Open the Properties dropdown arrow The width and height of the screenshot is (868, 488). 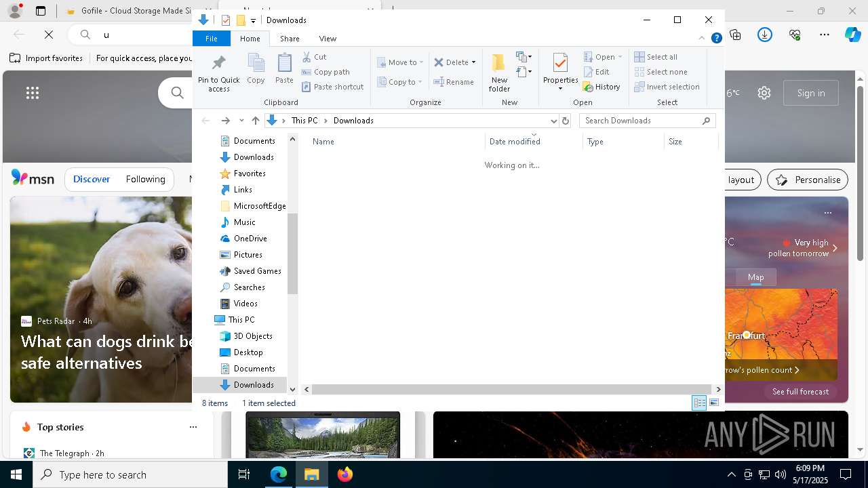(560, 89)
